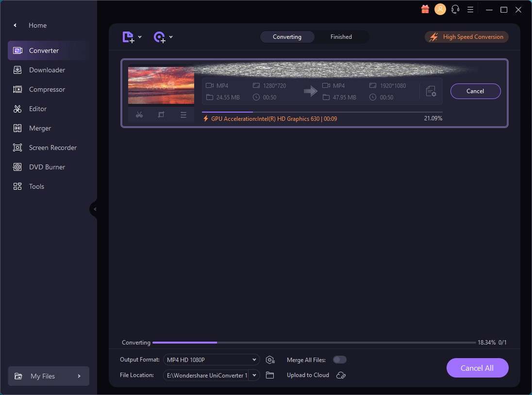Cancel the current video conversion

[475, 91]
